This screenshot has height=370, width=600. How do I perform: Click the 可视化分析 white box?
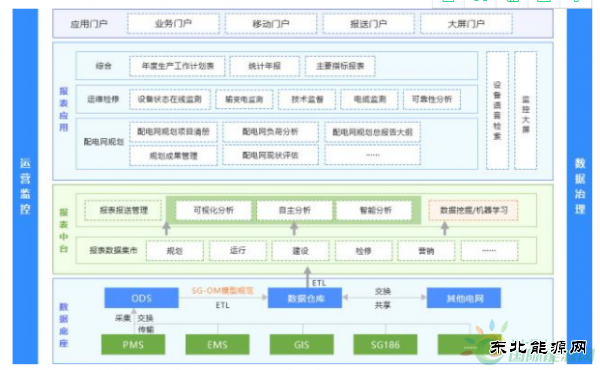214,210
